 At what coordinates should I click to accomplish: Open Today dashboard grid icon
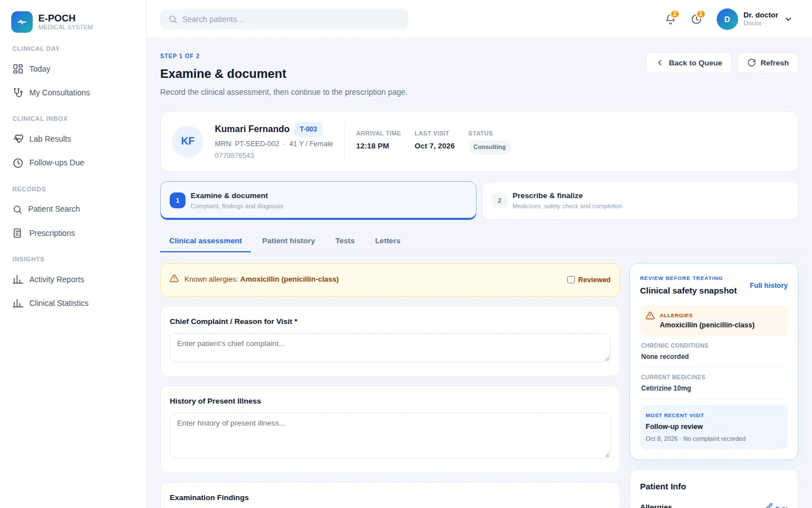18,69
